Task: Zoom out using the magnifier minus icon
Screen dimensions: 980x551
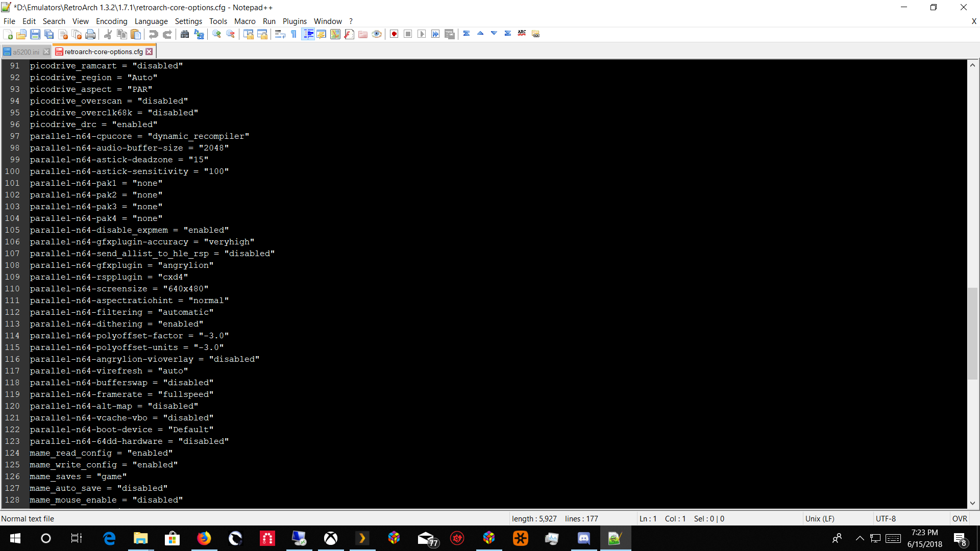Action: [x=230, y=34]
